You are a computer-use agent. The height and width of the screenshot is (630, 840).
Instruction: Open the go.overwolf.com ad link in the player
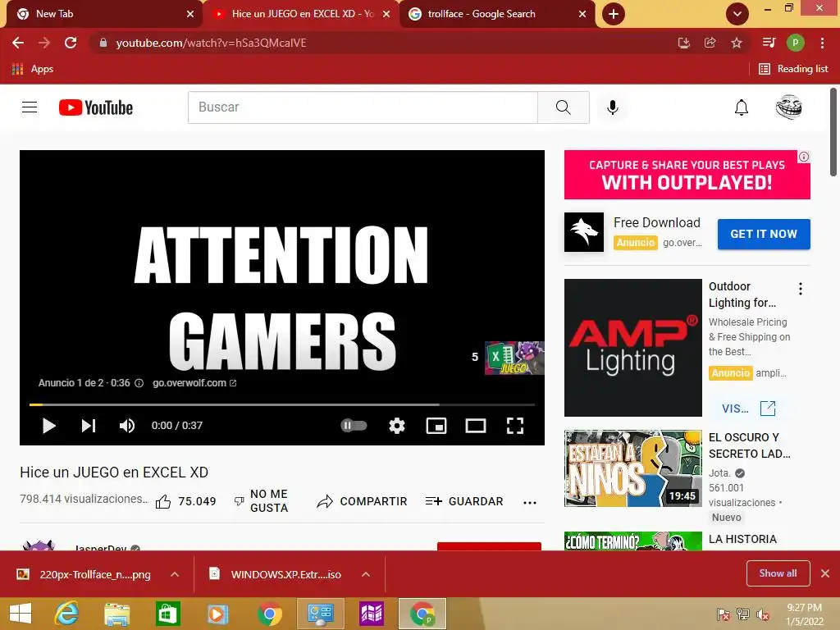click(194, 383)
